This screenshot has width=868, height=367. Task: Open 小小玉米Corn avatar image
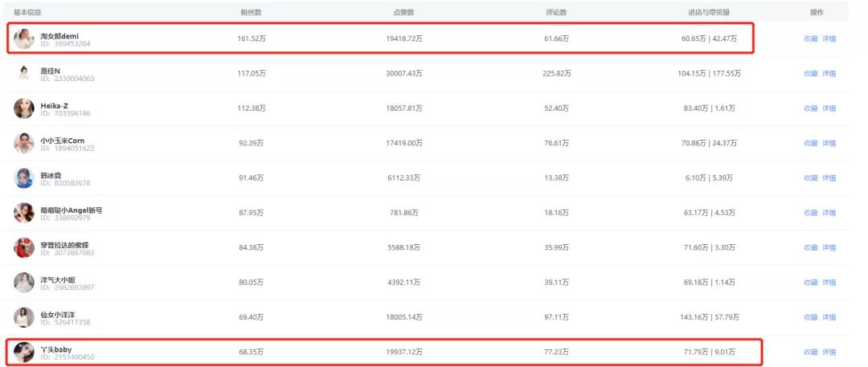pos(24,144)
